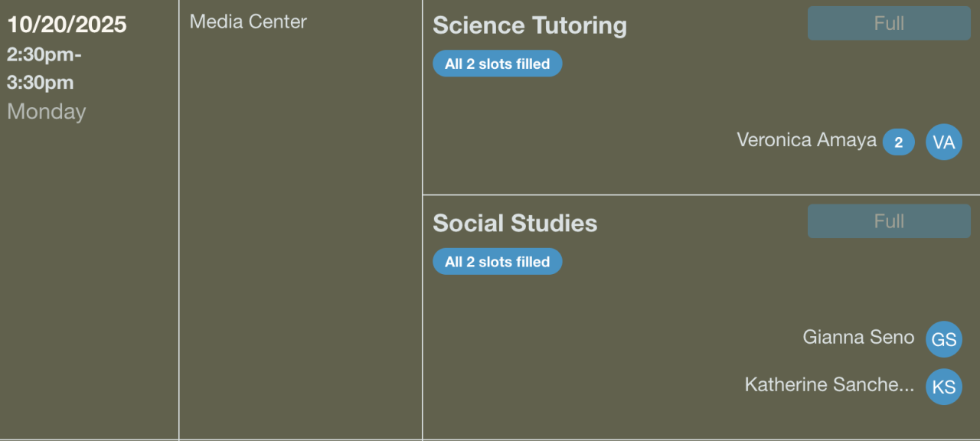This screenshot has width=980, height=441.
Task: Click Social Studies' "All 2 slots filled" badge
Action: coord(498,262)
